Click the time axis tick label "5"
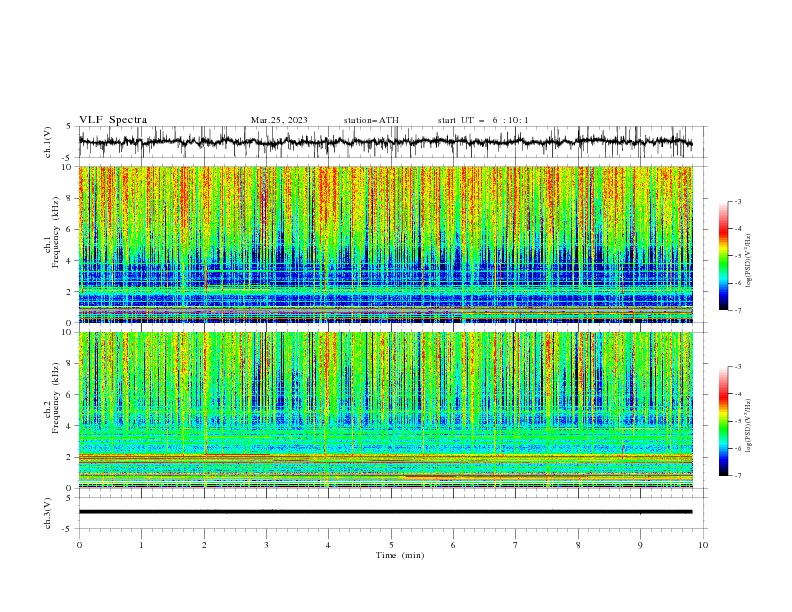 [x=391, y=545]
